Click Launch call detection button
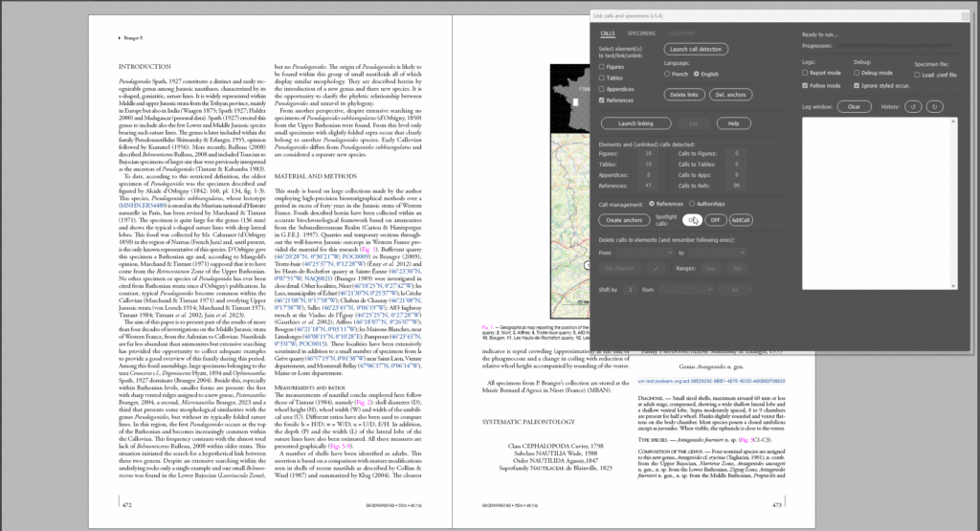Image resolution: width=980 pixels, height=531 pixels. (x=696, y=50)
